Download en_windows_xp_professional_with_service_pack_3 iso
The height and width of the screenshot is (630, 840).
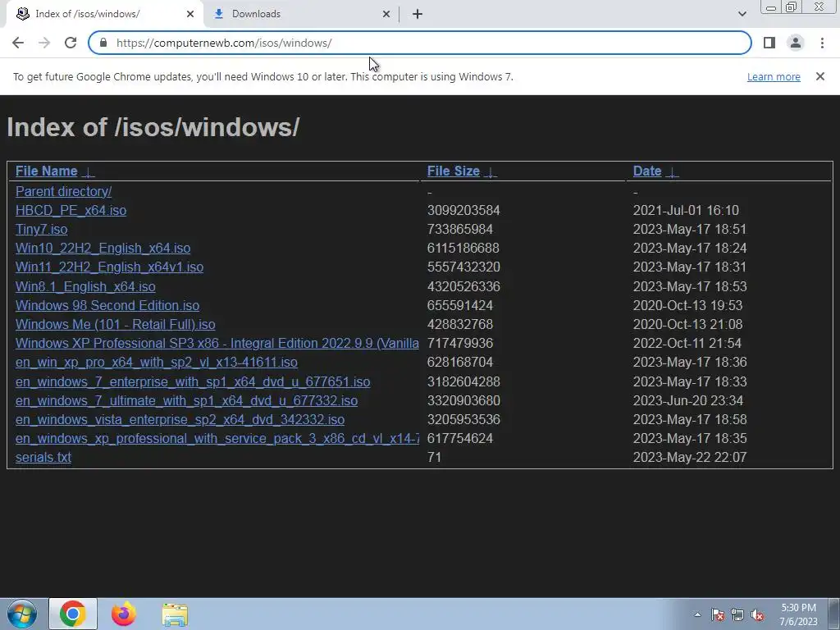(x=217, y=438)
